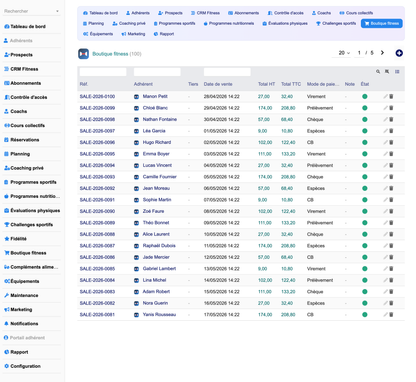
Task: Click the Challenges sportifs trophy icon in sidebar
Action: click(x=6, y=225)
